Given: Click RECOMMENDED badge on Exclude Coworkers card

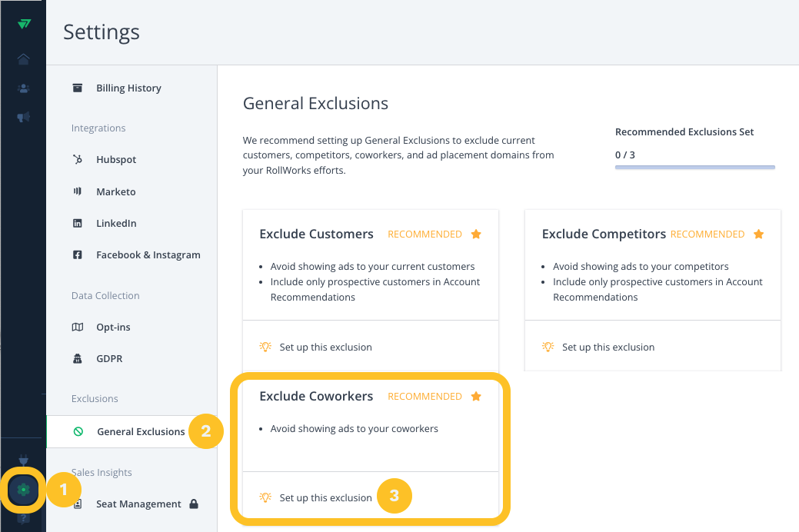Looking at the screenshot, I should 425,397.
